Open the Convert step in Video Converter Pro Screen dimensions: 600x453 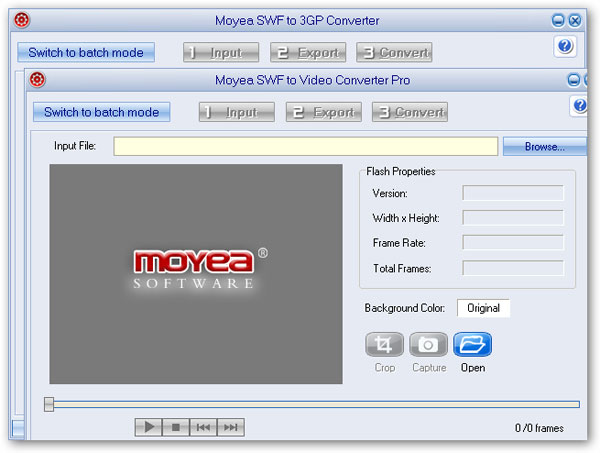pyautogui.click(x=409, y=112)
